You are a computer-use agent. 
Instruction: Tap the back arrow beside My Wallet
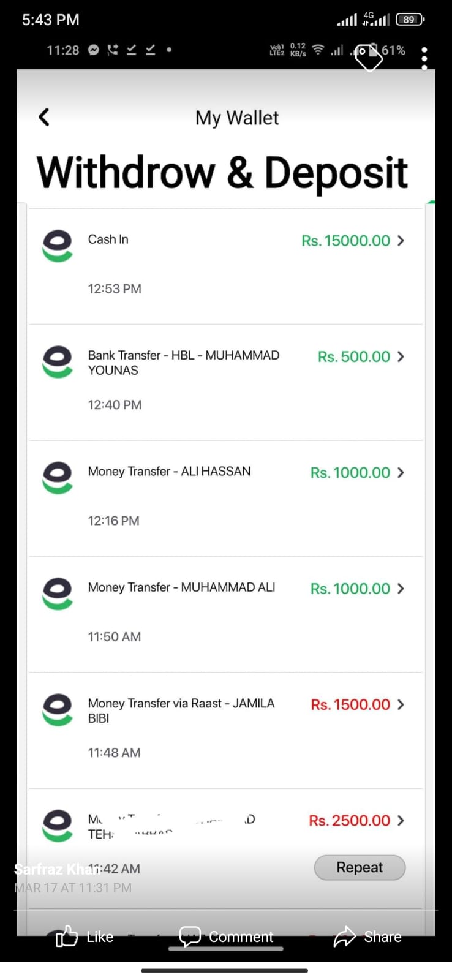click(44, 117)
